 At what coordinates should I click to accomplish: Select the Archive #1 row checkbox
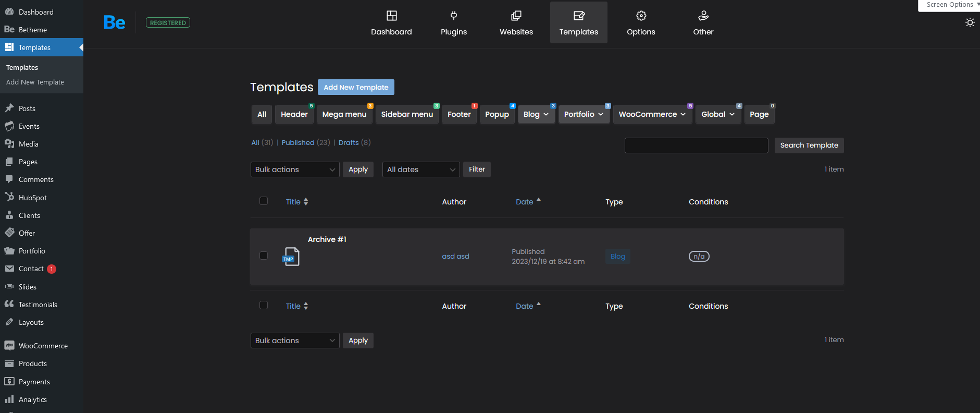(264, 256)
